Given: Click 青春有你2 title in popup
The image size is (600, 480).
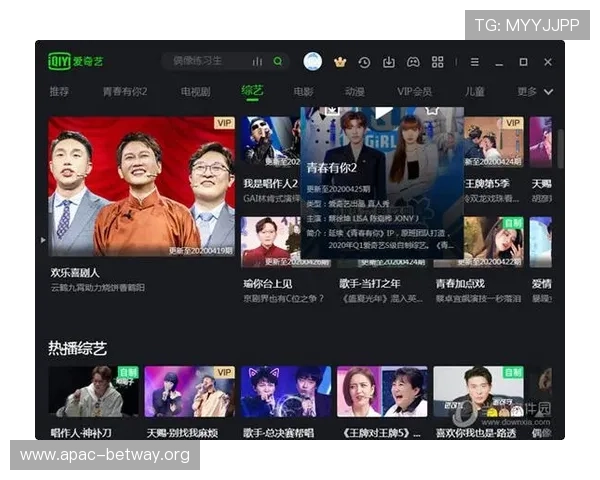Looking at the screenshot, I should coord(332,168).
